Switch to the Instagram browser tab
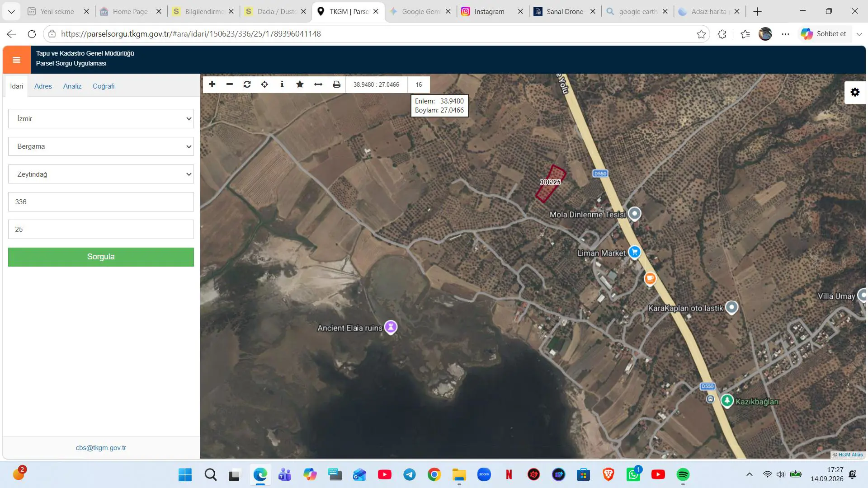The image size is (868, 488). point(489,12)
